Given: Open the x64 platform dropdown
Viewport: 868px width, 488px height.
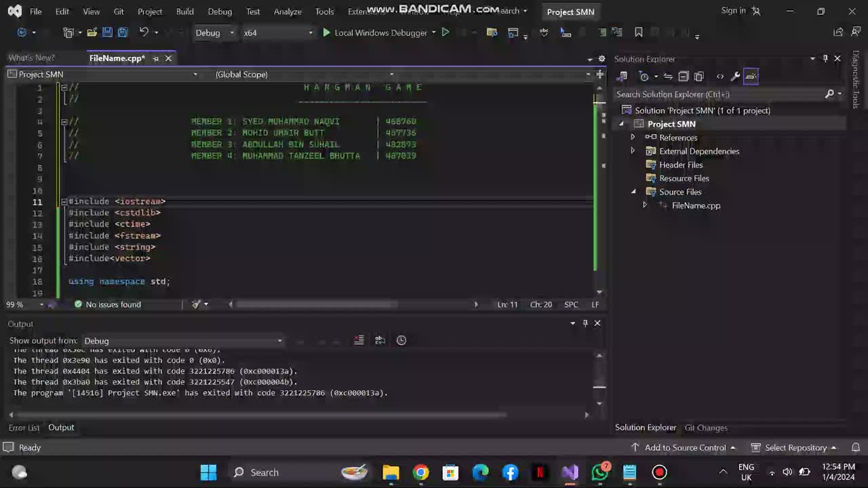Looking at the screenshot, I should [278, 33].
